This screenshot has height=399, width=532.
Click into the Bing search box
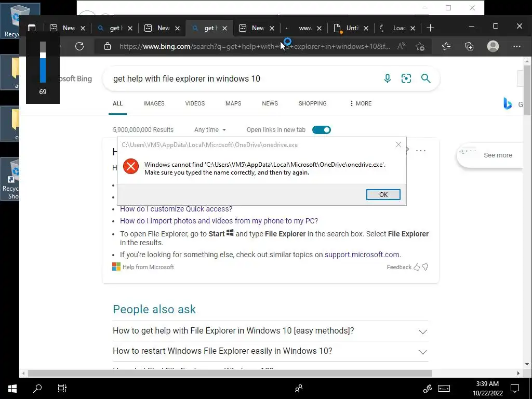(x=244, y=79)
